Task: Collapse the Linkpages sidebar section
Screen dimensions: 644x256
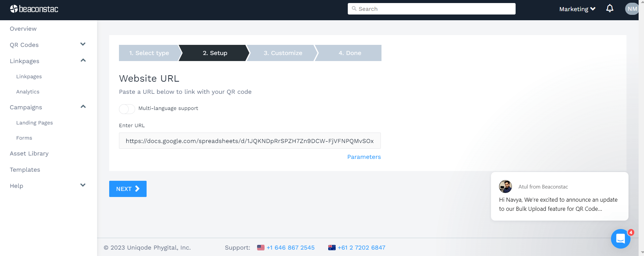Action: (83, 61)
